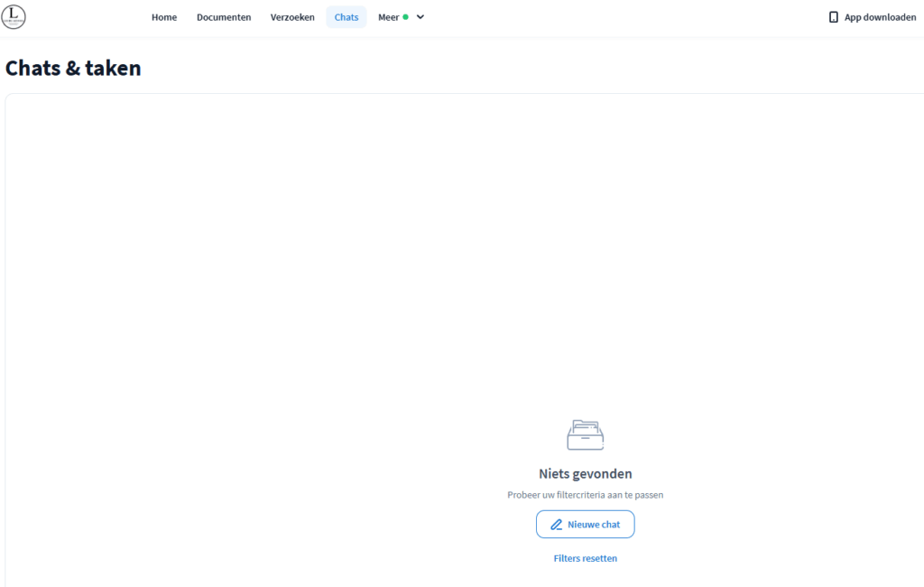Click empty header space between logo and Home
Viewport: 924px width, 587px height.
[86, 17]
